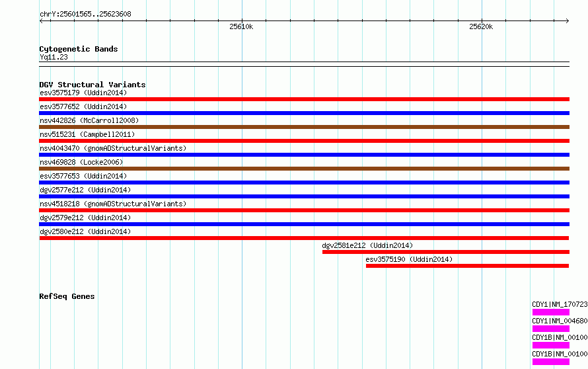Click the esv3577653 (Uddin2014) label
The width and height of the screenshot is (588, 369).
pos(83,176)
